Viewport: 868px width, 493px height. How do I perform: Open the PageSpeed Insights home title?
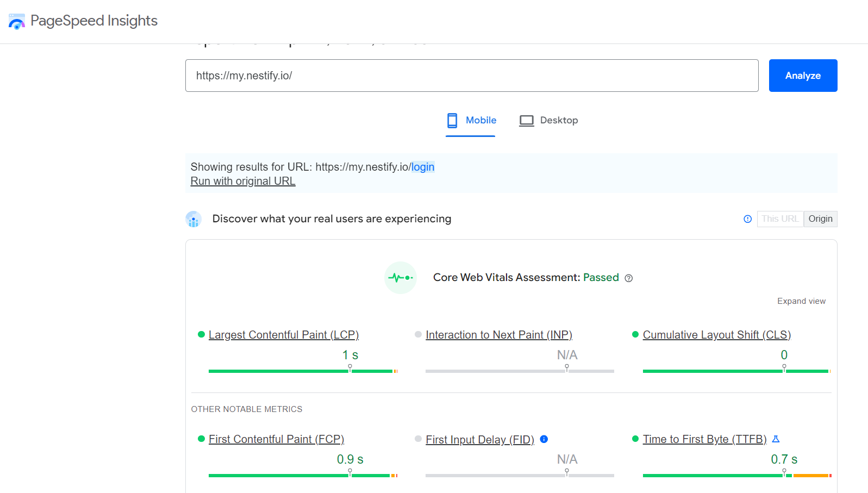pos(94,21)
